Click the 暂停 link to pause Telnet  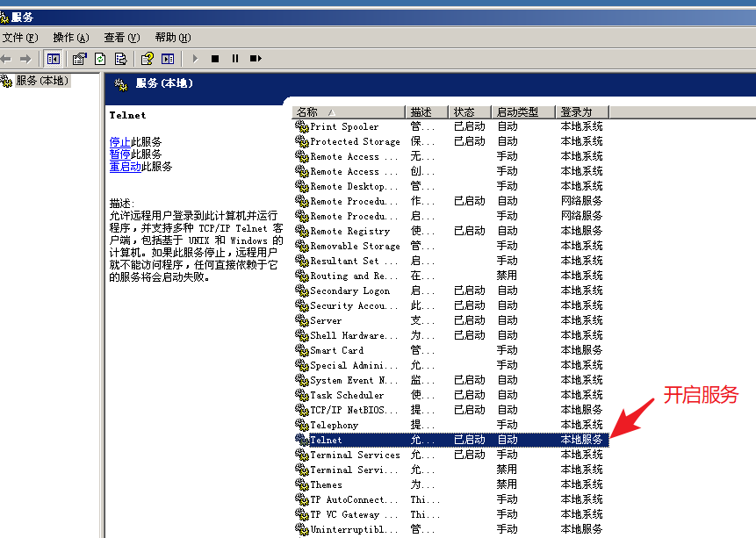coord(119,154)
